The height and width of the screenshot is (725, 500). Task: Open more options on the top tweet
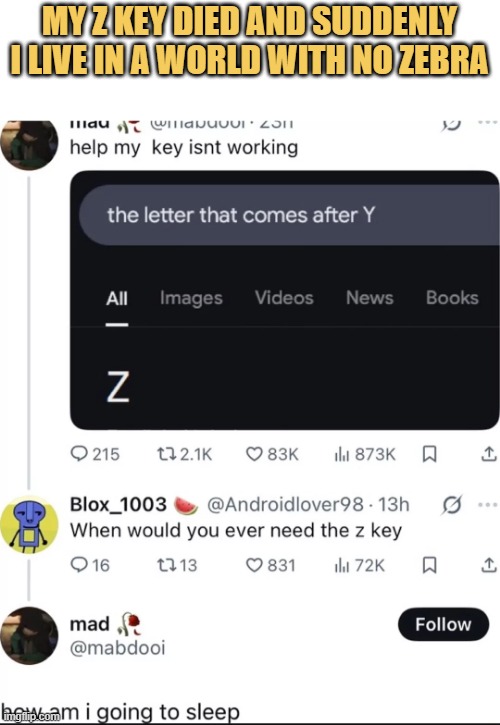[x=488, y=123]
